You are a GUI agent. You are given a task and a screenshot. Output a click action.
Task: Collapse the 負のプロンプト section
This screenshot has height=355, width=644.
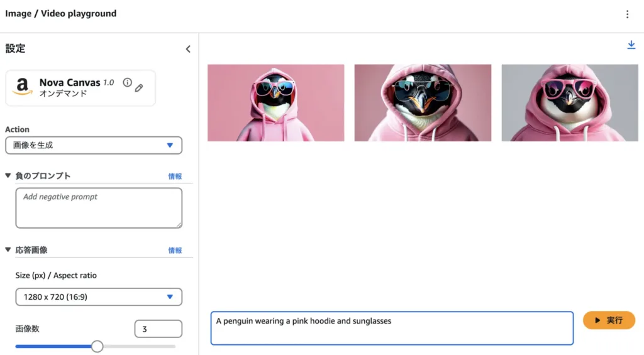(x=8, y=176)
